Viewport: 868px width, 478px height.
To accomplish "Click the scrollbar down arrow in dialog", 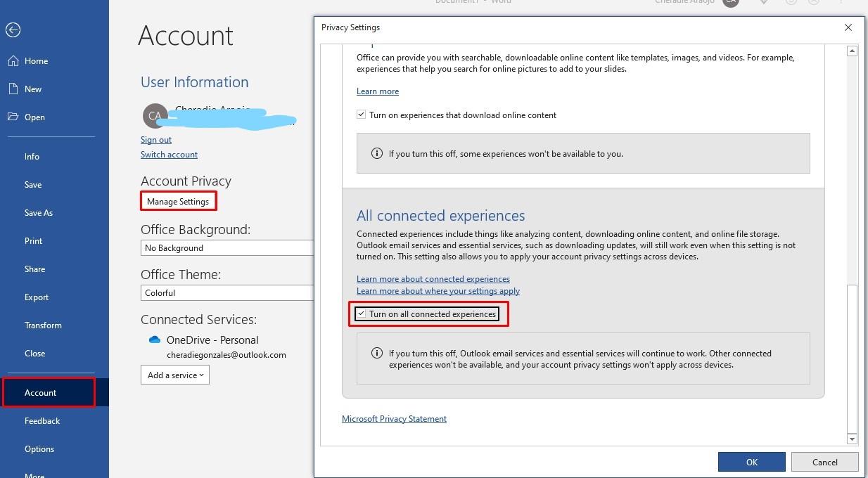I will [x=852, y=439].
